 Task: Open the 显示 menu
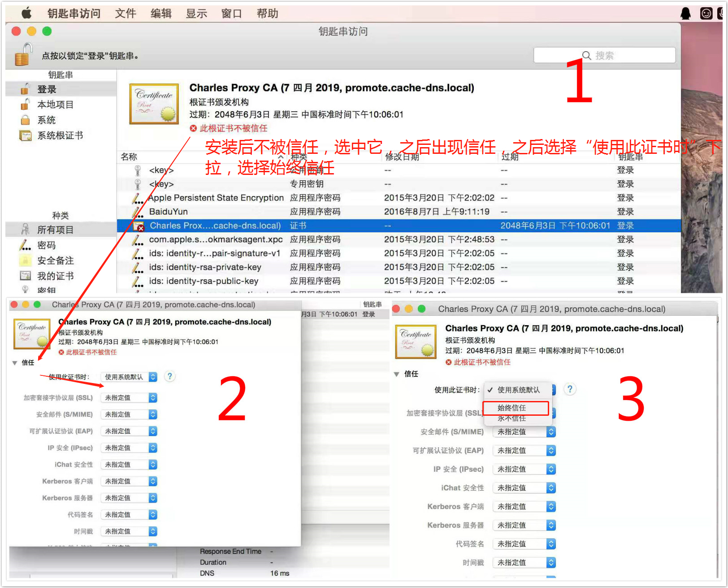(197, 13)
